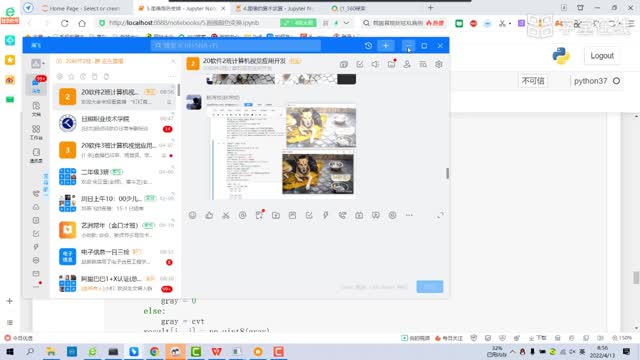The image size is (640, 360).
Task: Click the blue send button in chat
Action: click(430, 287)
